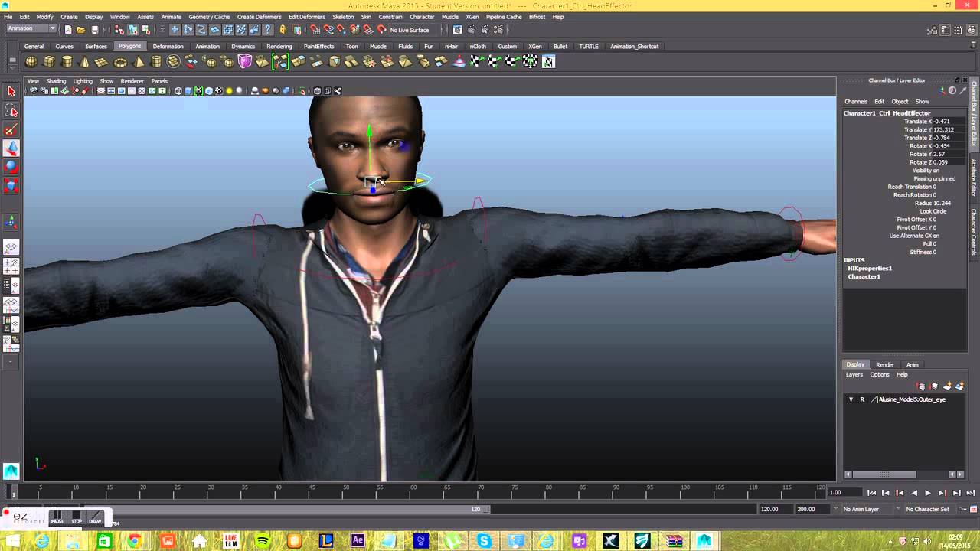Select the Paint Selection brush tool

pos(11,130)
